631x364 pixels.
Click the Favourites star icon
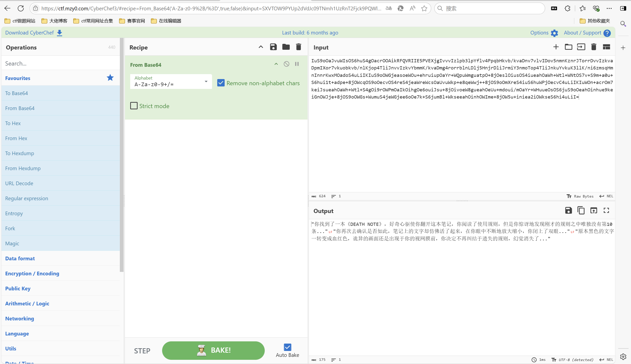pos(110,78)
